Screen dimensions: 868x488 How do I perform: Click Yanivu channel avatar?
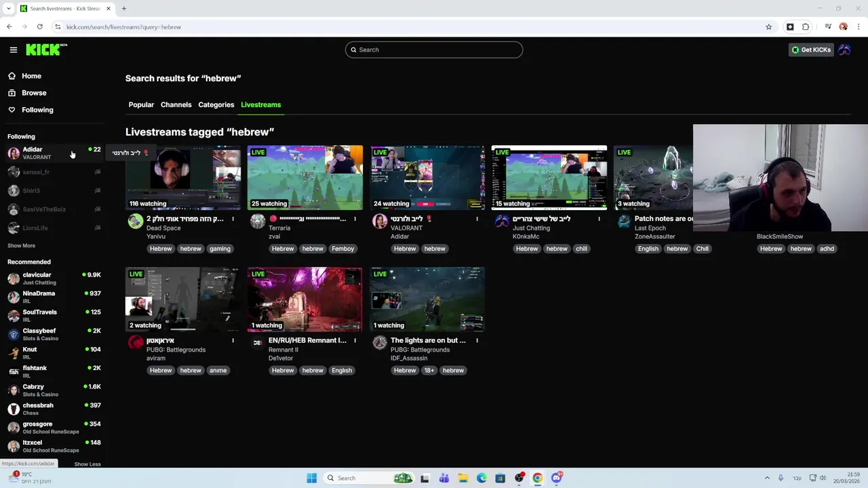136,221
